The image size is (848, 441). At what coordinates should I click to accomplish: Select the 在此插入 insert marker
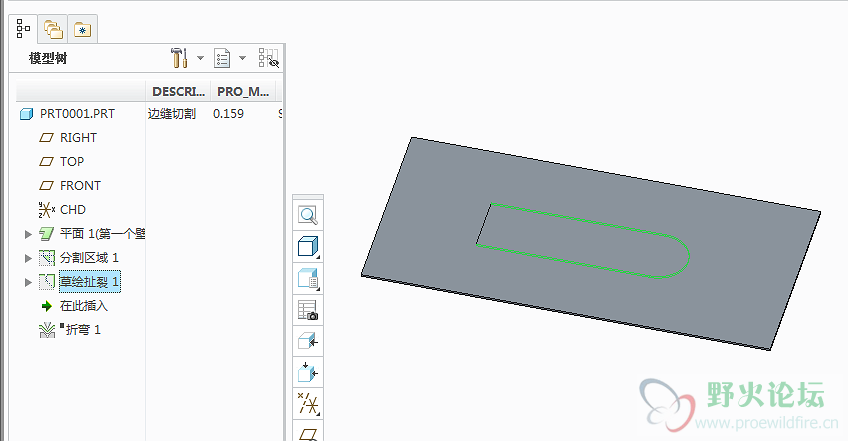point(84,306)
